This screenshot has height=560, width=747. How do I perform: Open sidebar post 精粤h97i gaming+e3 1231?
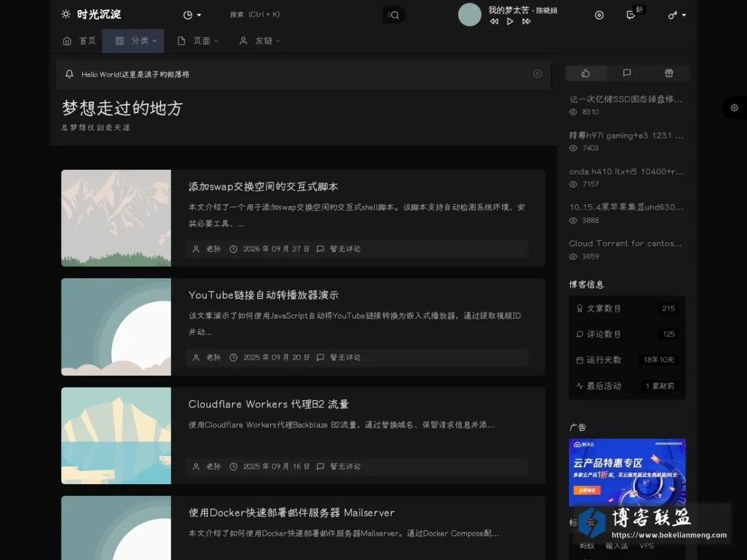626,135
